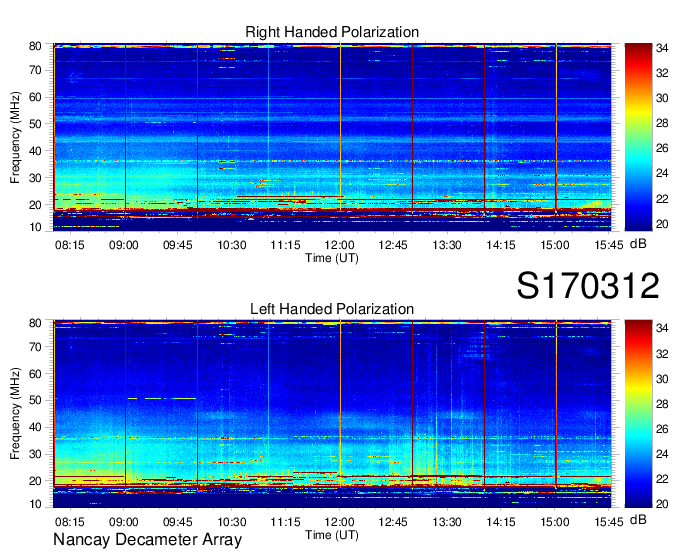Click "15:00" tick on Right Handed time axis
680x552 pixels.
(555, 245)
